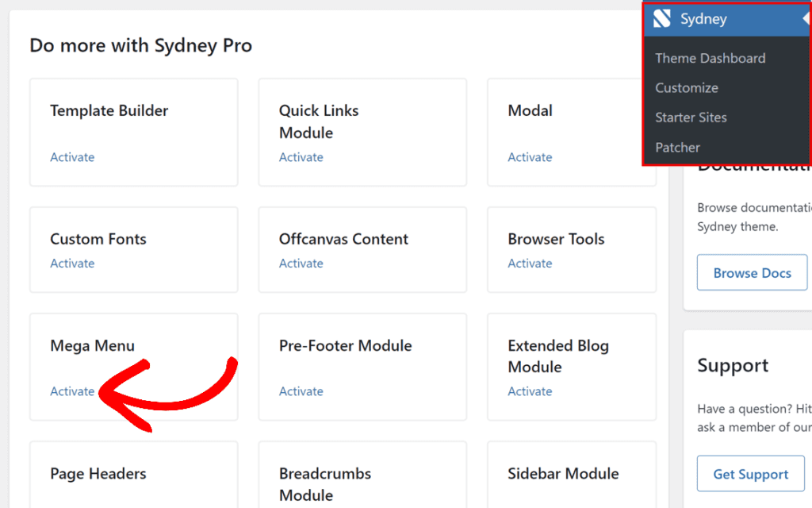Open Theme Dashboard menu item
The image size is (812, 508).
710,58
